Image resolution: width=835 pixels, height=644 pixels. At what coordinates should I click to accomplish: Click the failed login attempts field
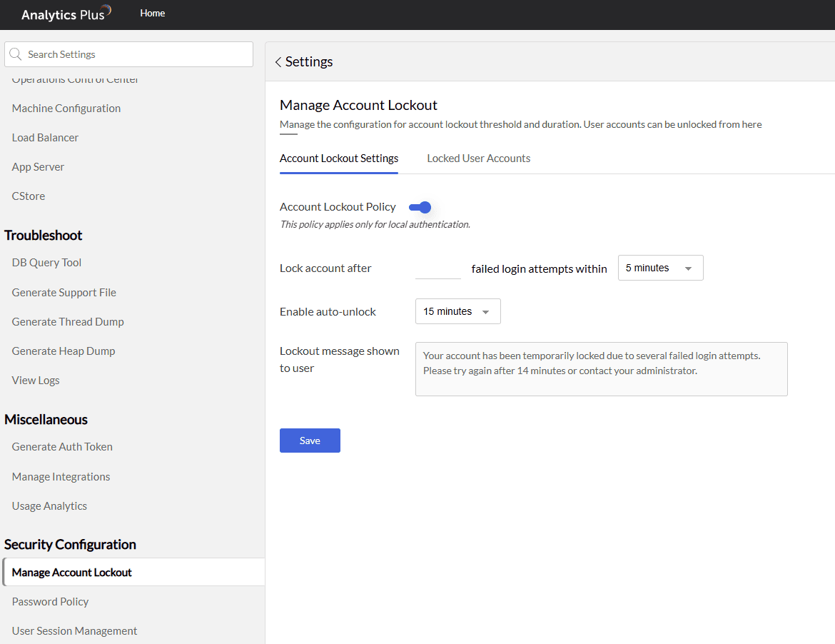(438, 268)
